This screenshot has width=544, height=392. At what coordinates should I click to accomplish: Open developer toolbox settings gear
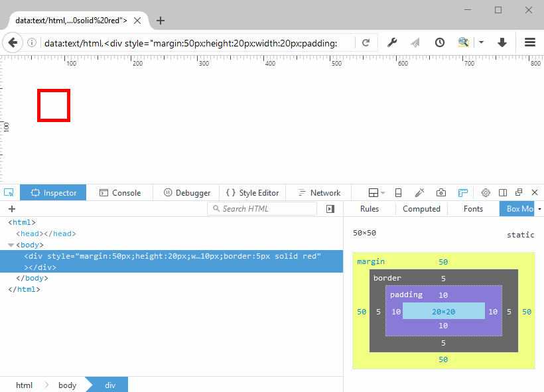click(x=486, y=192)
